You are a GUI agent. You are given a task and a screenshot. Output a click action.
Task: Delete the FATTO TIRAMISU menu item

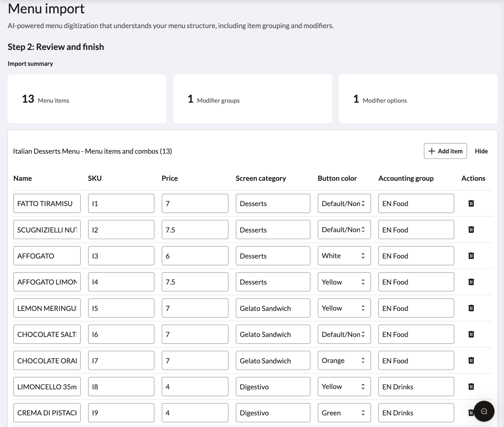pyautogui.click(x=471, y=203)
